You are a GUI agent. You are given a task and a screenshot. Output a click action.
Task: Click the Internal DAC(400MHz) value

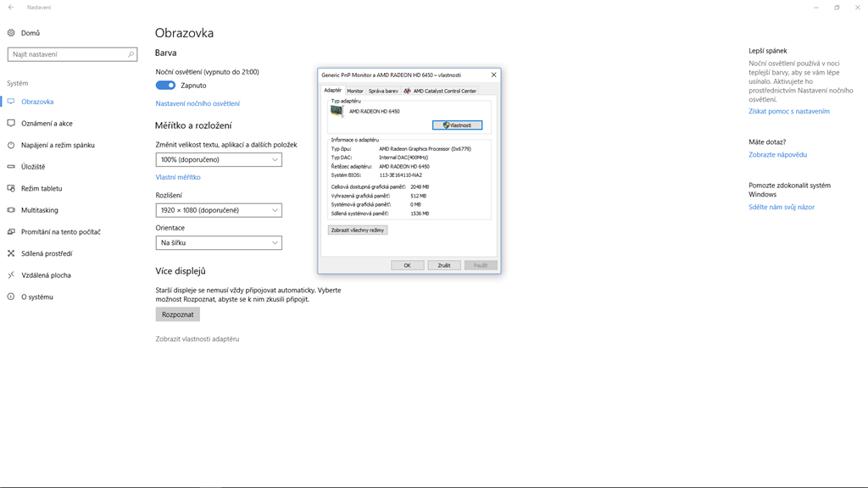click(403, 158)
